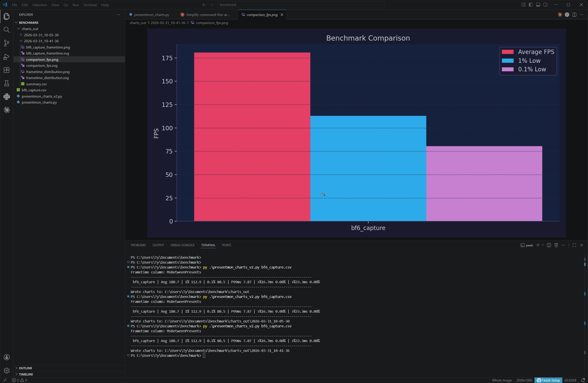
Task: Kill the terminal with trash icon
Action: pyautogui.click(x=556, y=245)
